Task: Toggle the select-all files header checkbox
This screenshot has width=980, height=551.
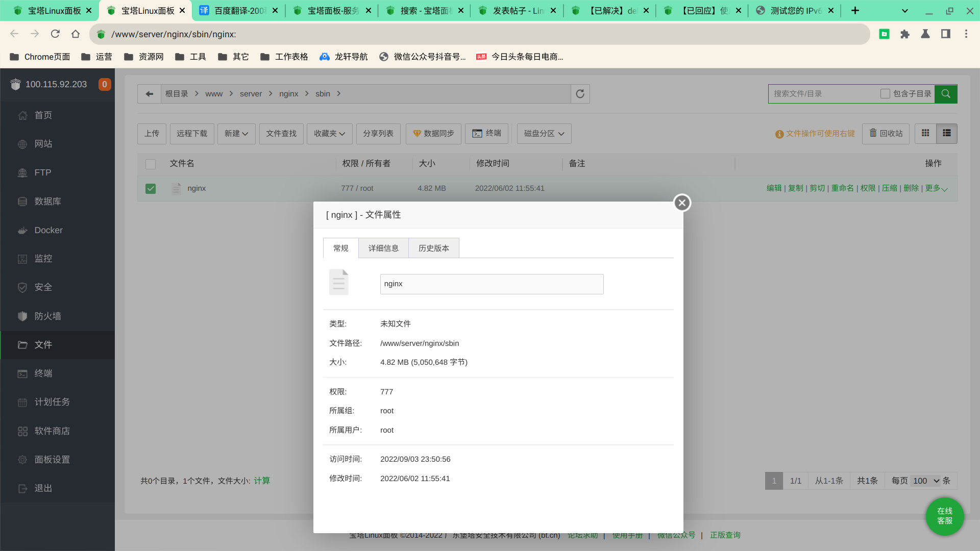Action: [x=151, y=164]
